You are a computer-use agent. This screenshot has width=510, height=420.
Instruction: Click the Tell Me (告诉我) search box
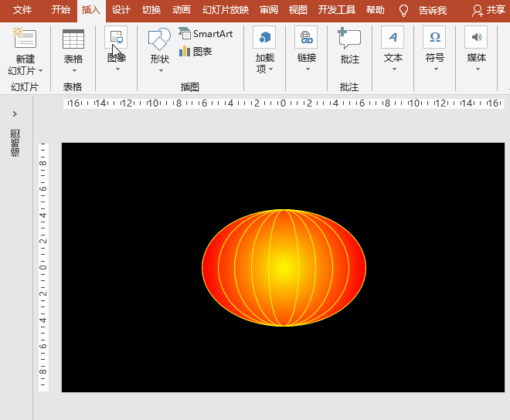pos(433,10)
